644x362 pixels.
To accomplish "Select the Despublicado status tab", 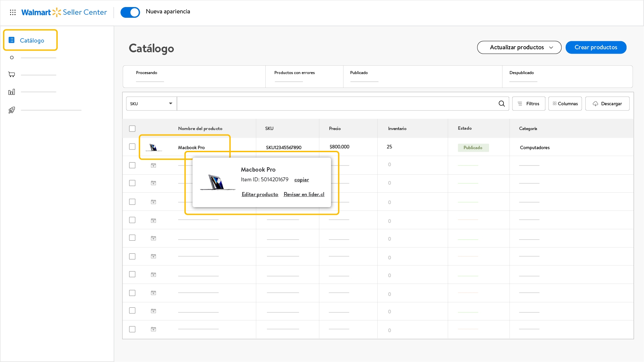I will tap(568, 77).
